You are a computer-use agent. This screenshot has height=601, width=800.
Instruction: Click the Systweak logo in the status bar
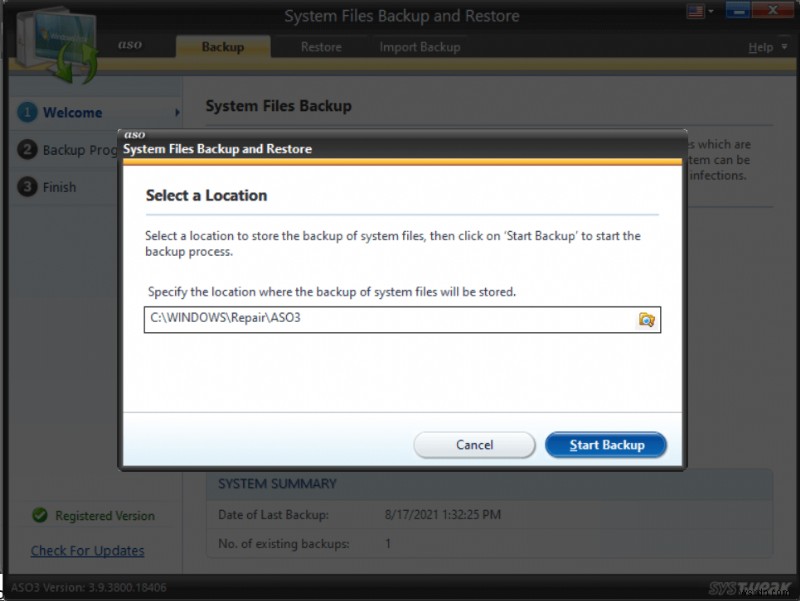738,589
